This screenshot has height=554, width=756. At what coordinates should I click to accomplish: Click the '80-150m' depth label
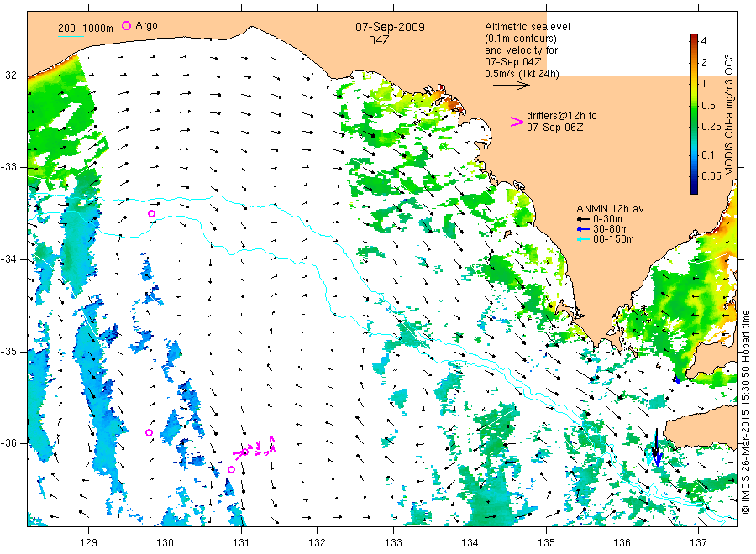(613, 239)
